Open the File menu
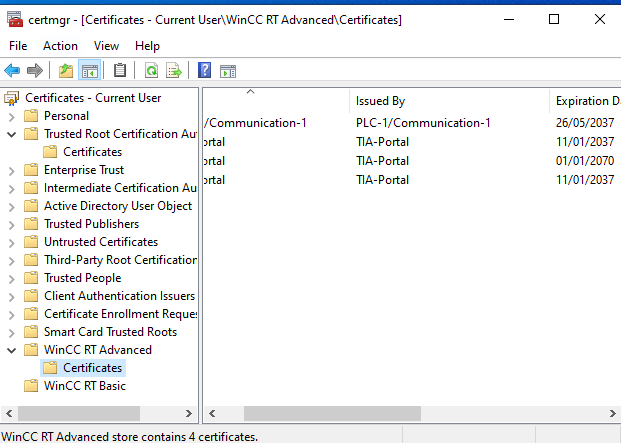 18,46
